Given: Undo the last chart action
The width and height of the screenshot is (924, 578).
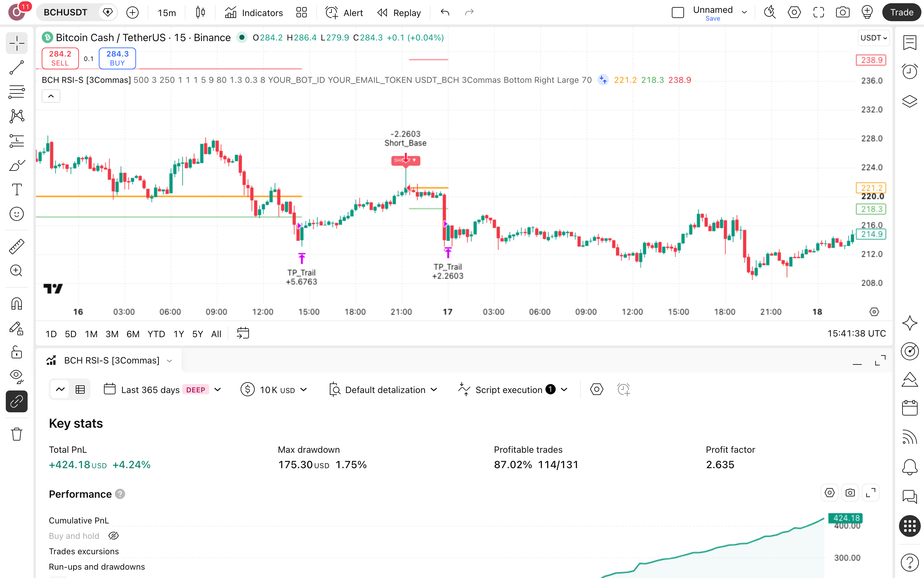Looking at the screenshot, I should point(445,13).
